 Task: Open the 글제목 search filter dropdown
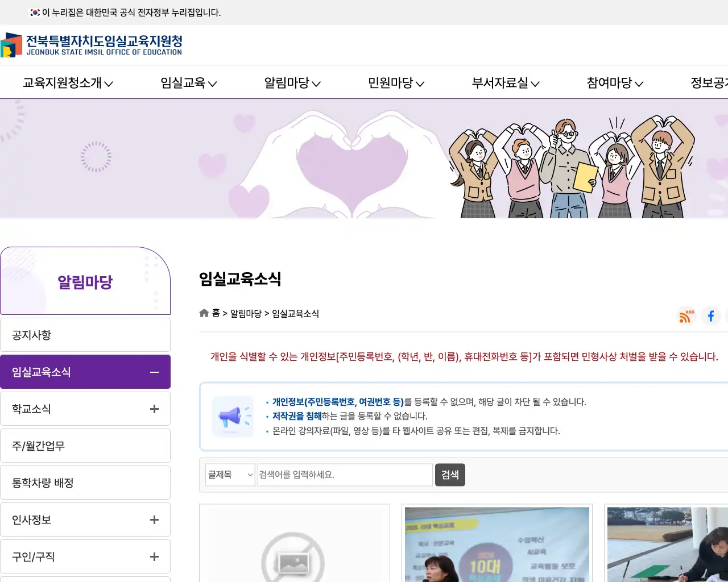[x=229, y=475]
